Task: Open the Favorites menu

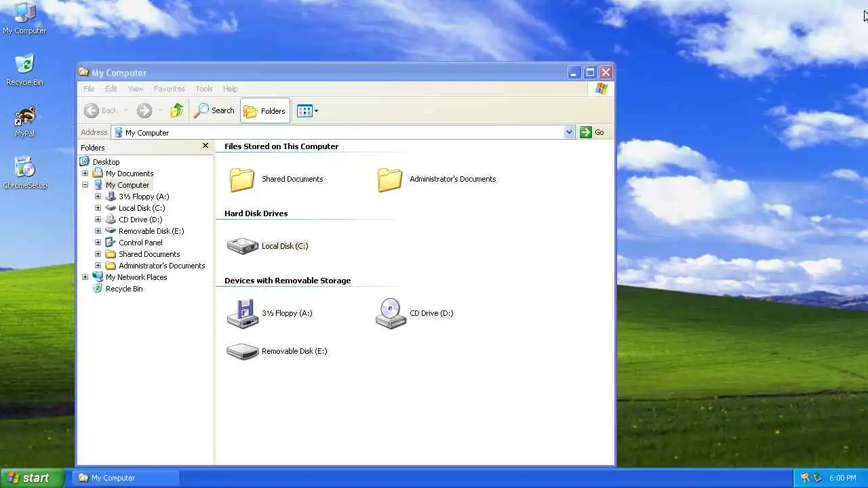Action: 169,89
